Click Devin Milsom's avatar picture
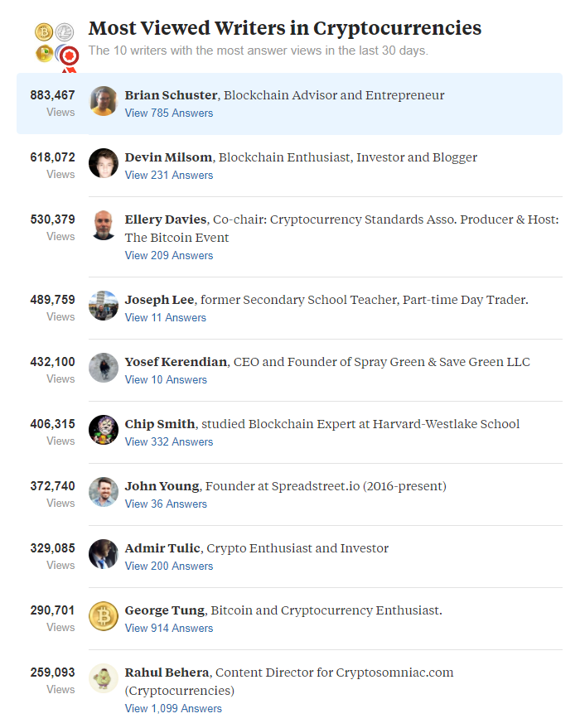580x728 pixels. pos(104,163)
